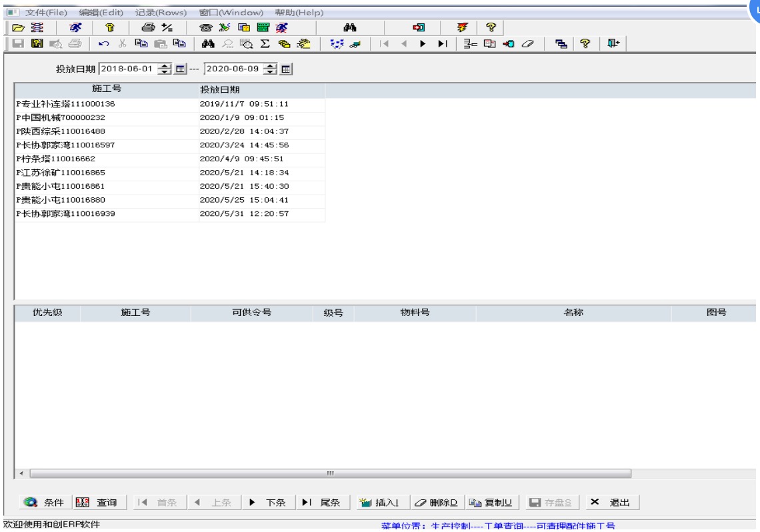
Task: Click the insert row lines icon
Action: pyautogui.click(x=470, y=43)
